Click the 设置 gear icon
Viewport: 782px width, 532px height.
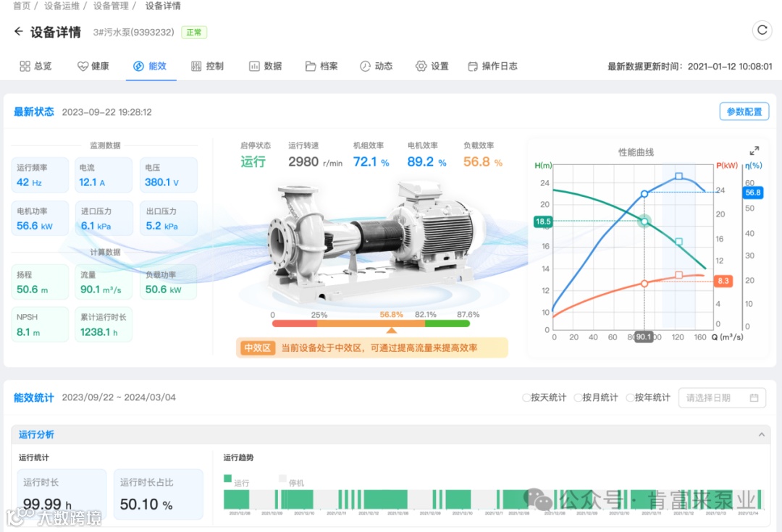coord(421,66)
